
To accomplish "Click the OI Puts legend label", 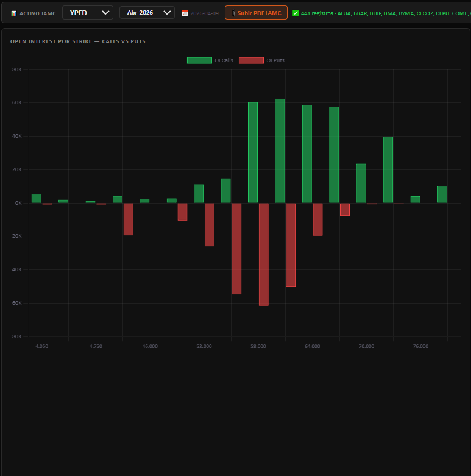I will click(275, 60).
